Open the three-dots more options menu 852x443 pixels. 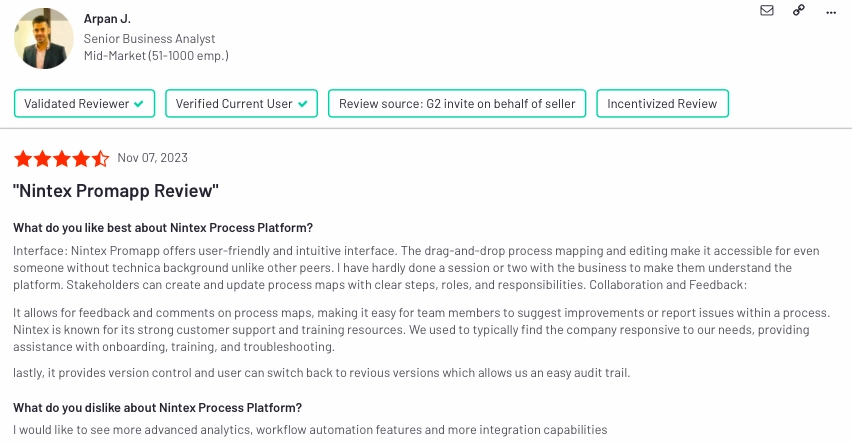tap(831, 13)
